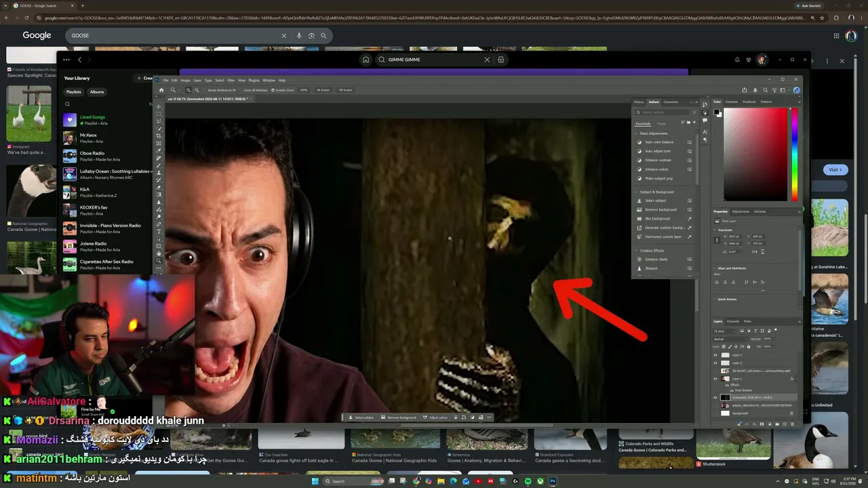Select the Move tool in Photoshop
The height and width of the screenshot is (488, 868).
click(x=159, y=106)
